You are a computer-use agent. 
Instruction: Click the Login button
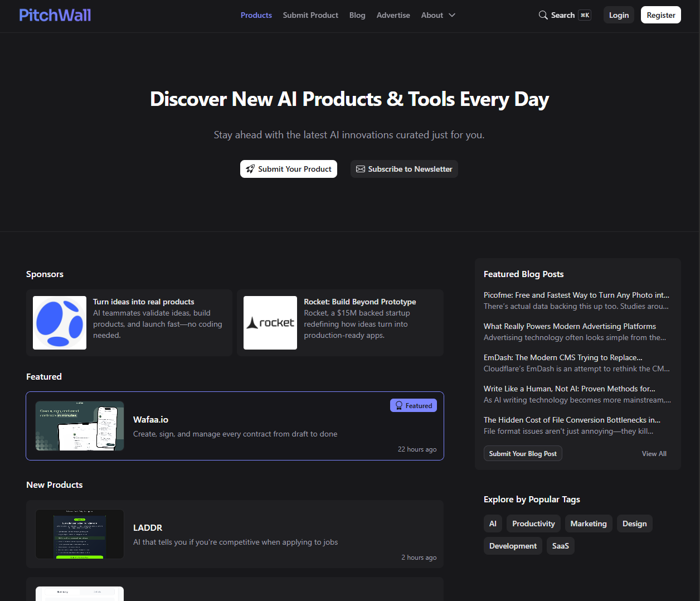[x=619, y=14]
